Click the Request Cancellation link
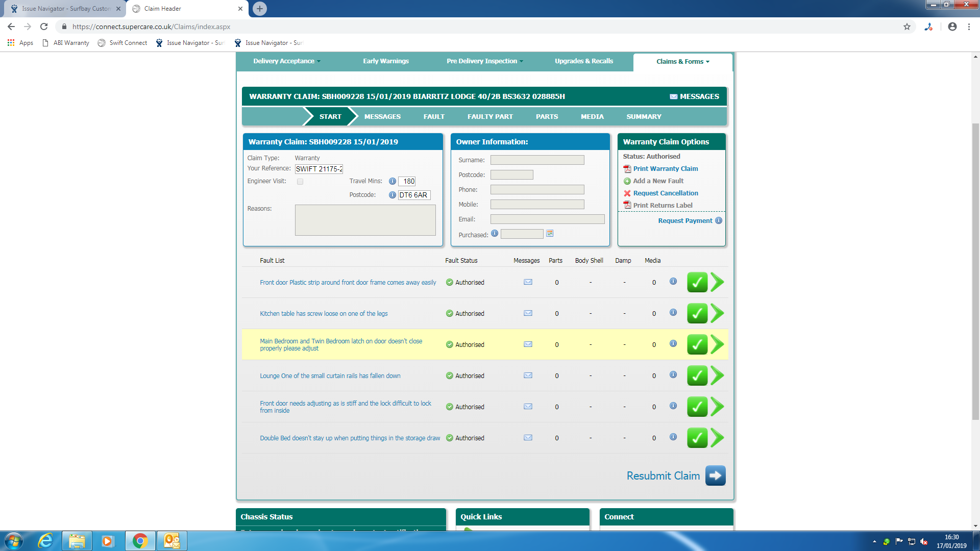 (665, 193)
